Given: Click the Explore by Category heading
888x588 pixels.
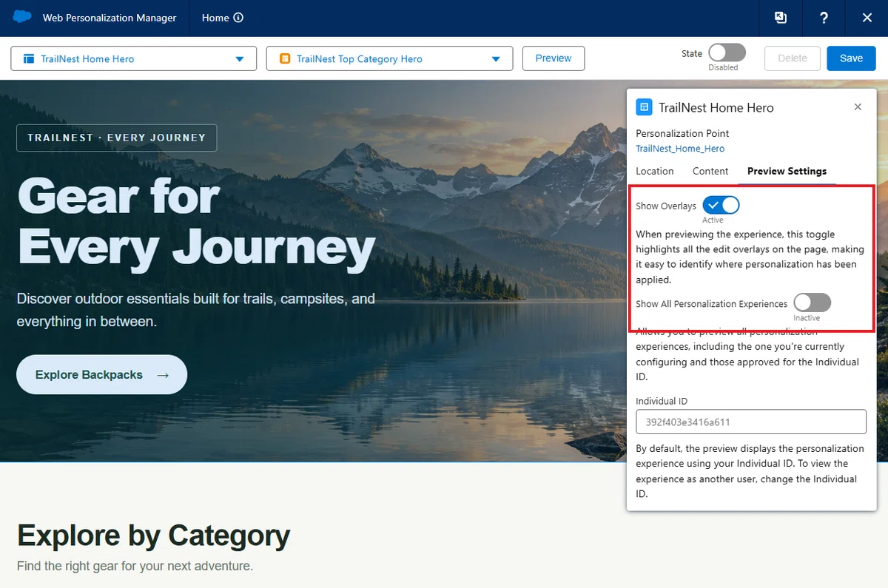Looking at the screenshot, I should 153,536.
